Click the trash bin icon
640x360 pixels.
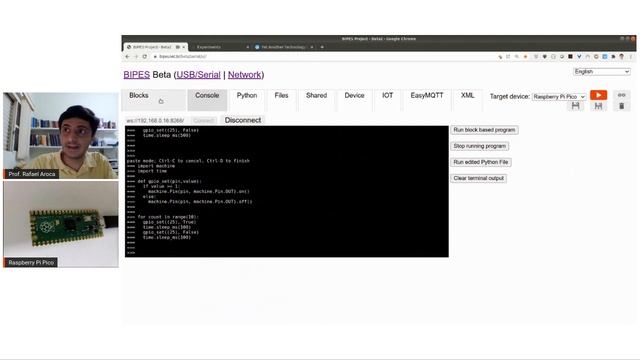622,106
